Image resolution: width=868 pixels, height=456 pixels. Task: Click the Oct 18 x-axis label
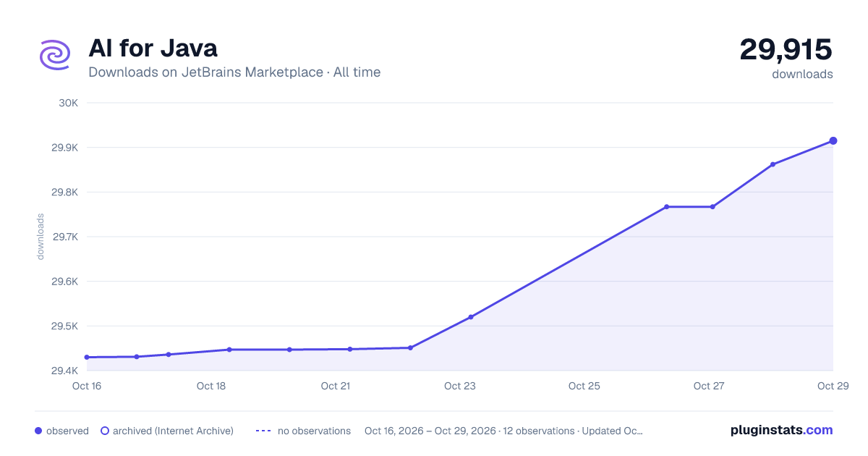click(x=211, y=386)
